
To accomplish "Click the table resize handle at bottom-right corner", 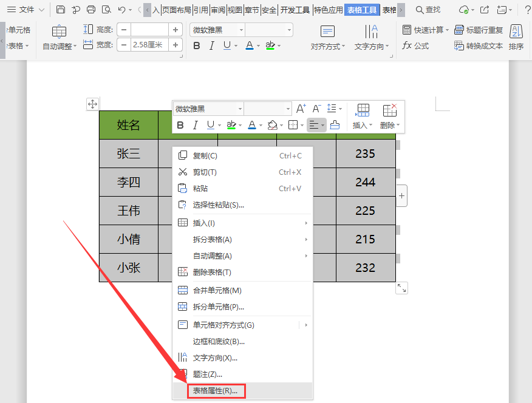I will pyautogui.click(x=401, y=288).
